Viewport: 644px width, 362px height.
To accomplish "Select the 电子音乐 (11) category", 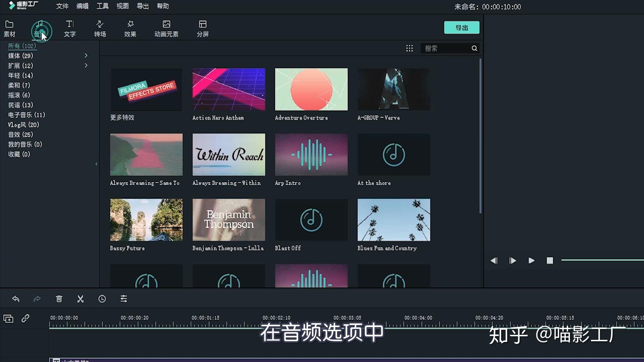I will (26, 115).
